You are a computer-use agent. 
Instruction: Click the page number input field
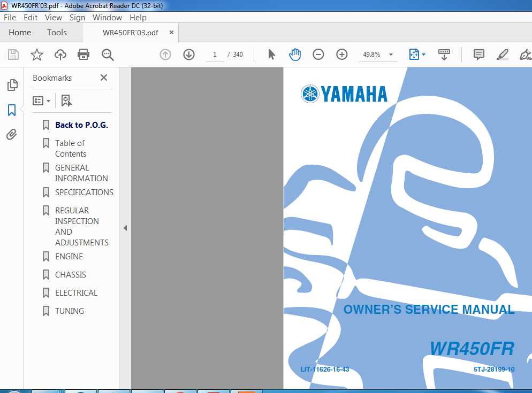click(x=215, y=55)
